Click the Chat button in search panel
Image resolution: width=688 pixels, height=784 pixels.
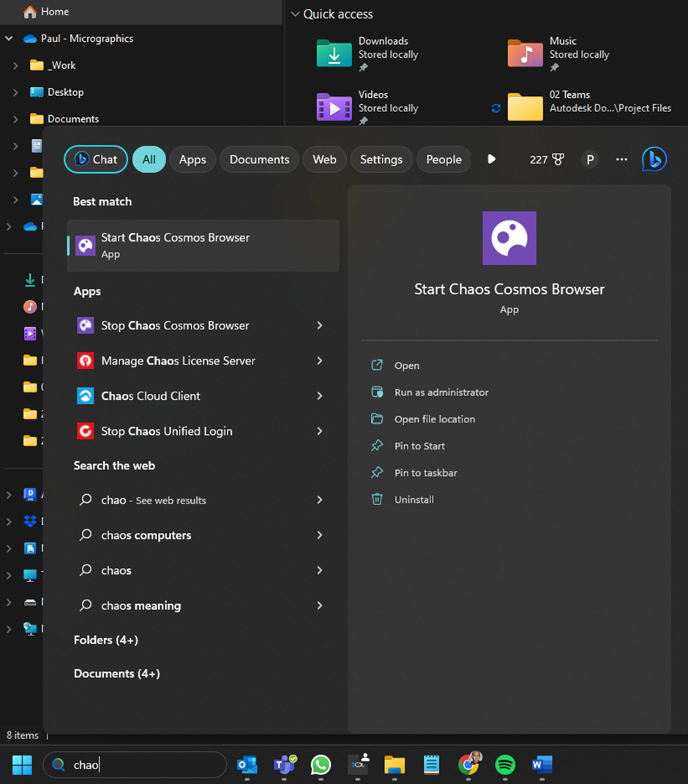tap(96, 160)
